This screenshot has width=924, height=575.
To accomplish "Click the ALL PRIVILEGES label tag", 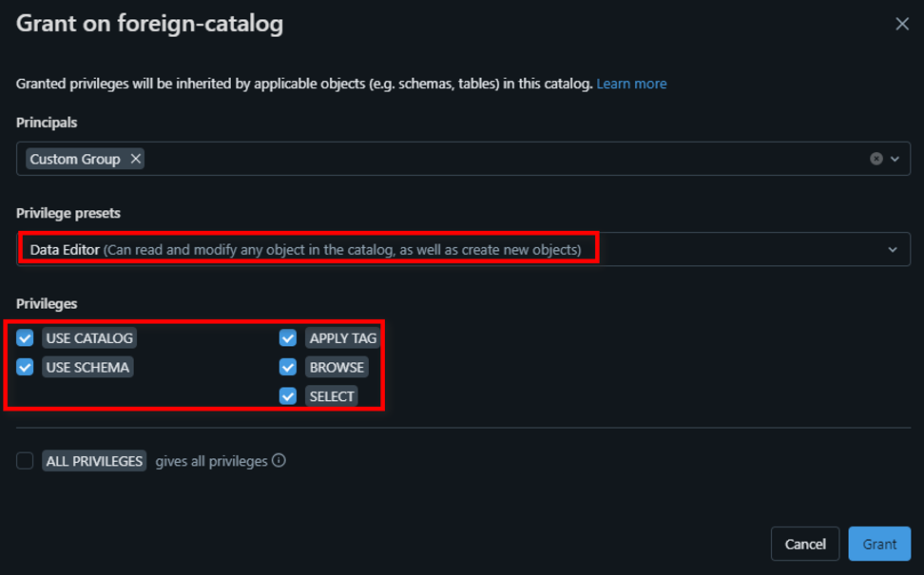I will click(x=94, y=461).
